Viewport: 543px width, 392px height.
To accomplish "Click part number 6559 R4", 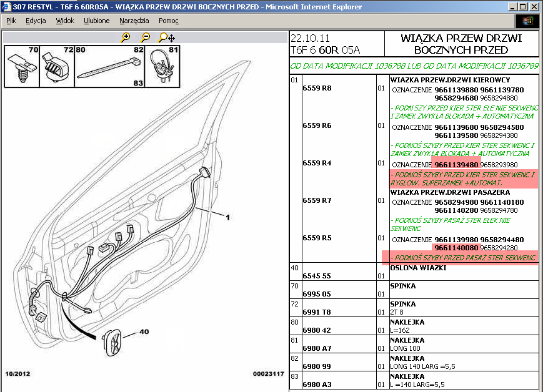I will pyautogui.click(x=317, y=163).
